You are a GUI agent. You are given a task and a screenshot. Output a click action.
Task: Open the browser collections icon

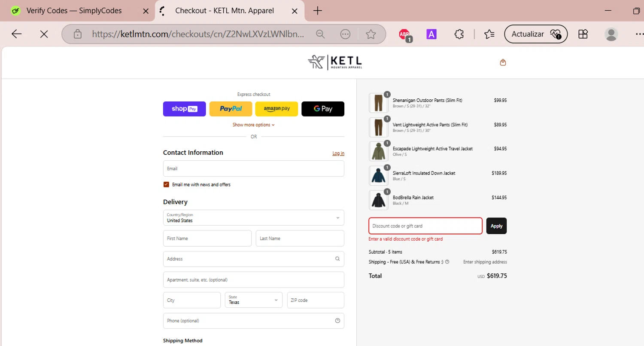583,34
